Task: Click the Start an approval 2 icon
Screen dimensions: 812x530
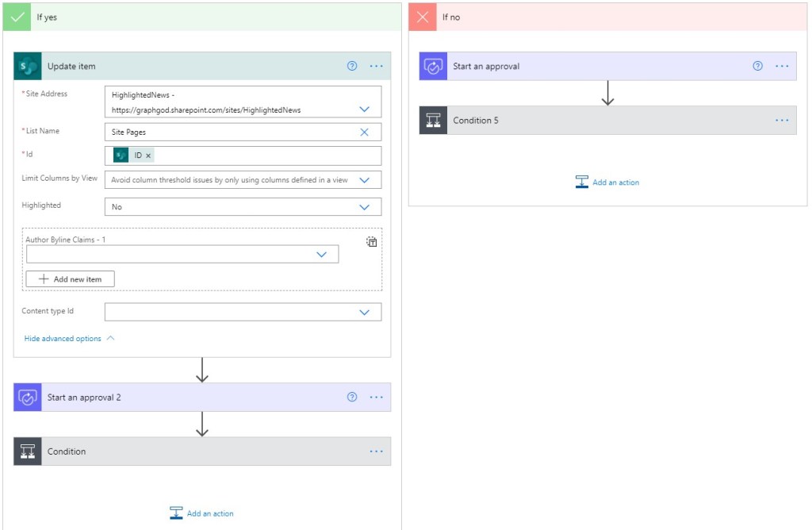Action: pos(28,397)
